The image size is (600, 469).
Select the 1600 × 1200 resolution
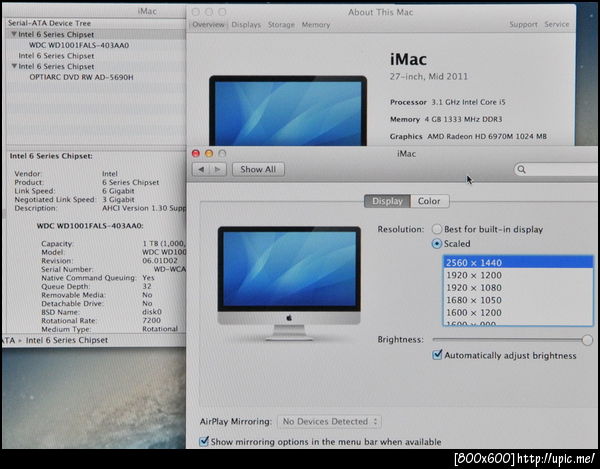click(x=518, y=313)
